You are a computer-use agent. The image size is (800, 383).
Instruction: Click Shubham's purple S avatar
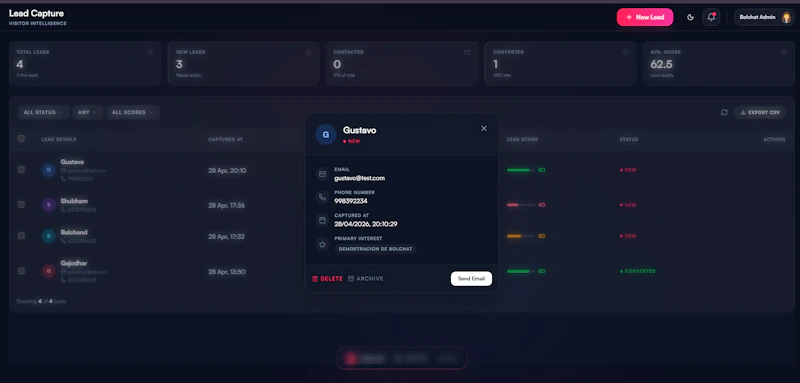(48, 205)
